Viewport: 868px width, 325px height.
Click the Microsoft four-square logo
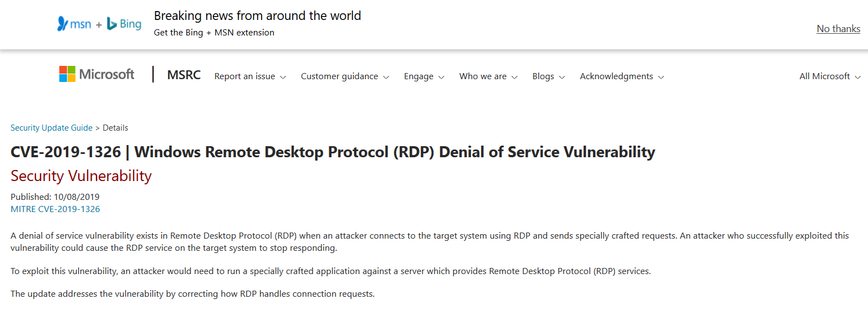click(67, 74)
